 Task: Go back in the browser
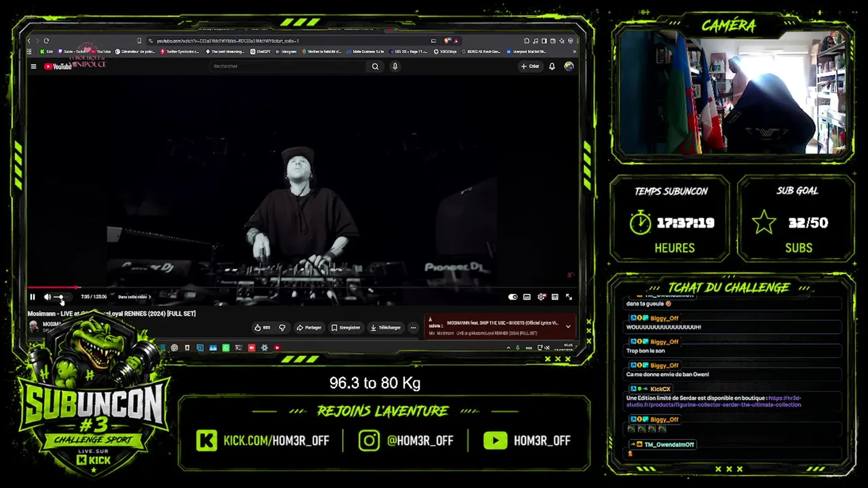(x=29, y=41)
